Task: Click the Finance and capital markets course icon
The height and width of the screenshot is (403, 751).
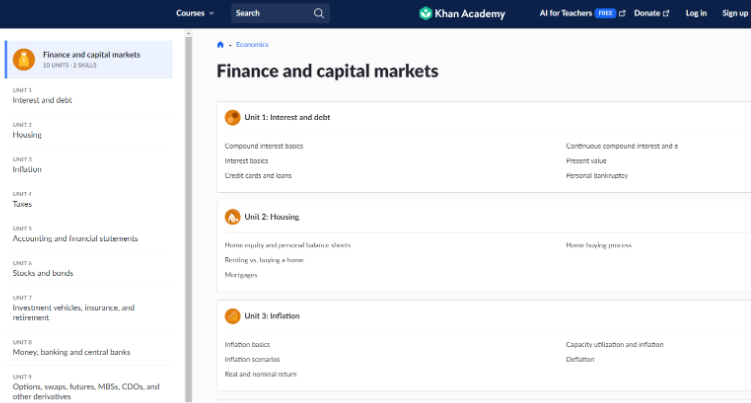Action: pos(24,59)
